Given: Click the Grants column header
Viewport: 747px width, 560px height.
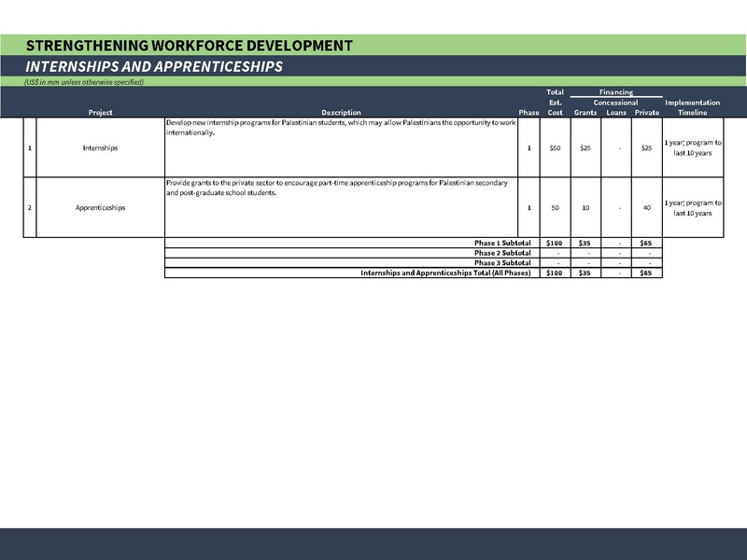Looking at the screenshot, I should click(x=585, y=113).
